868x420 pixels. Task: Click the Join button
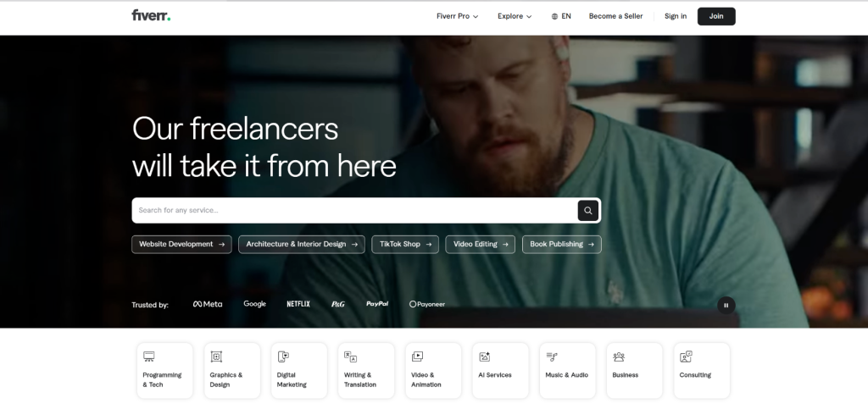[716, 16]
